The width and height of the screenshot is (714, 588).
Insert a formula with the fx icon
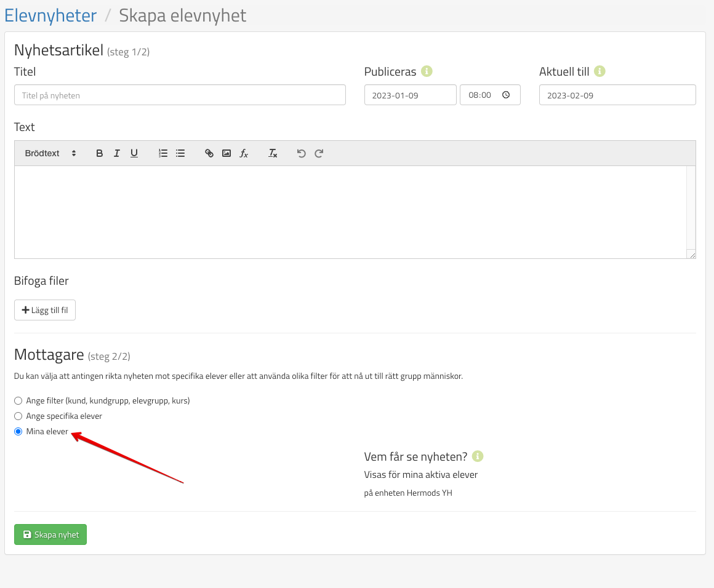(244, 153)
